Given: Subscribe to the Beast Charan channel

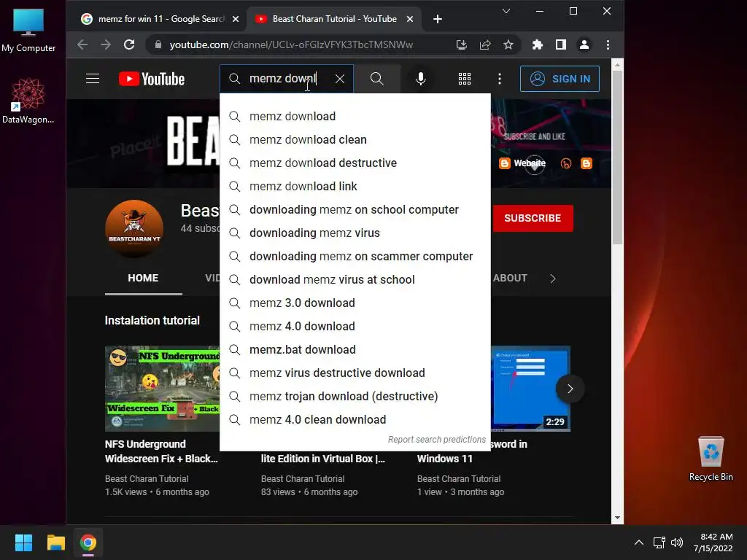Looking at the screenshot, I should point(533,218).
